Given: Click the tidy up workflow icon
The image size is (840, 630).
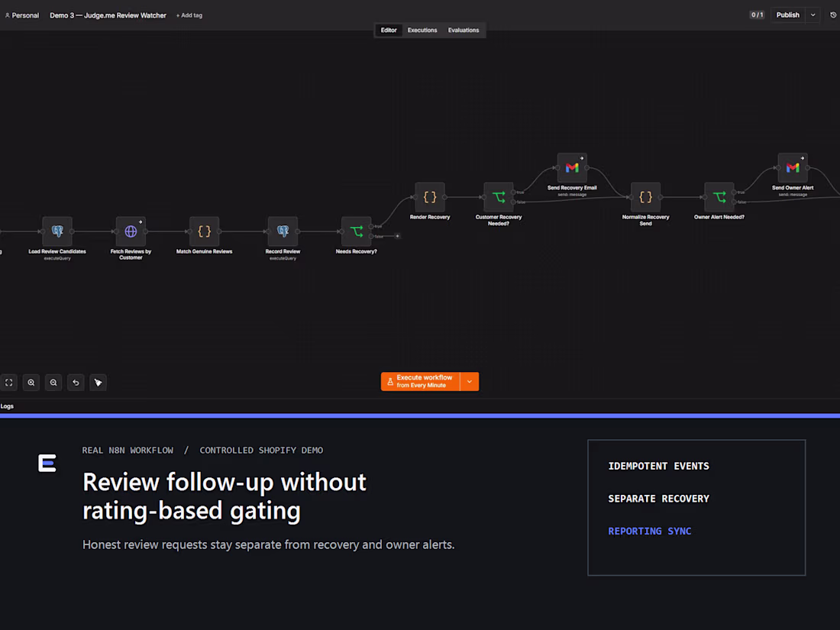Looking at the screenshot, I should (98, 383).
